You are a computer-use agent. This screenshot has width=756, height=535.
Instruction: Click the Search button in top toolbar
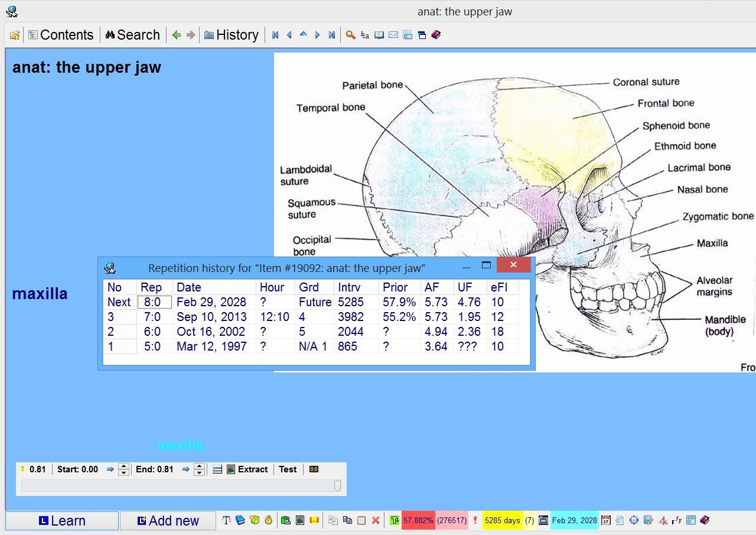click(x=133, y=35)
